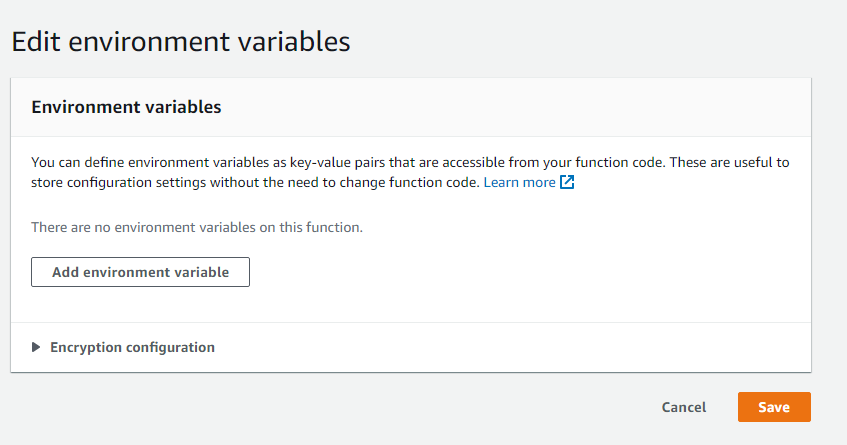Click the Edit environment variables page title
This screenshot has width=847, height=445.
pos(181,42)
